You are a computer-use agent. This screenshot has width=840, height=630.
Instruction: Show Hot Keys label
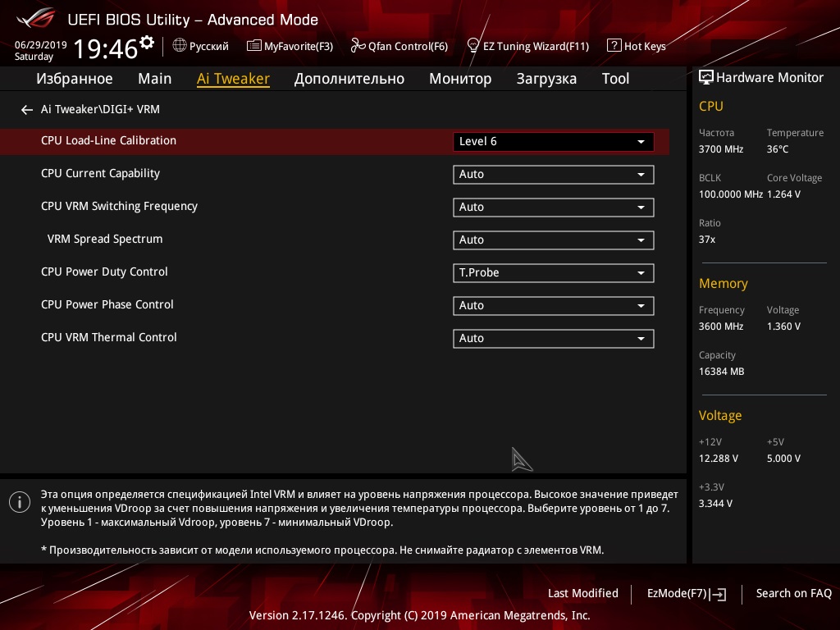[x=645, y=47]
